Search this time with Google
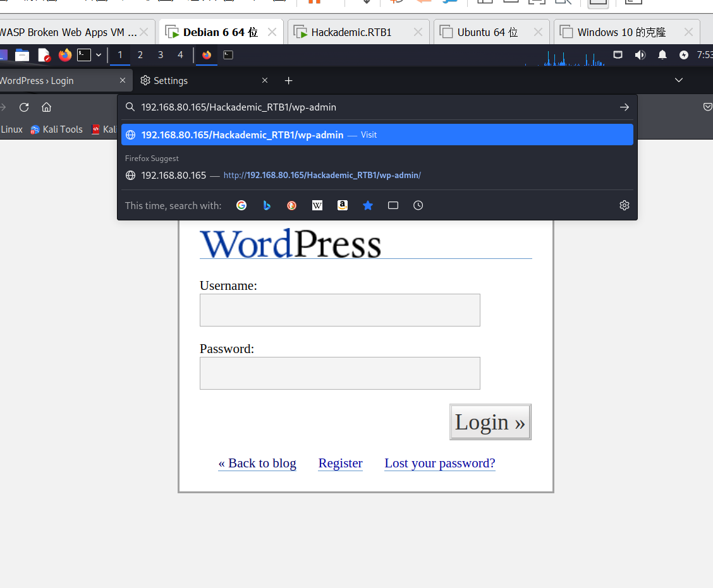 241,205
